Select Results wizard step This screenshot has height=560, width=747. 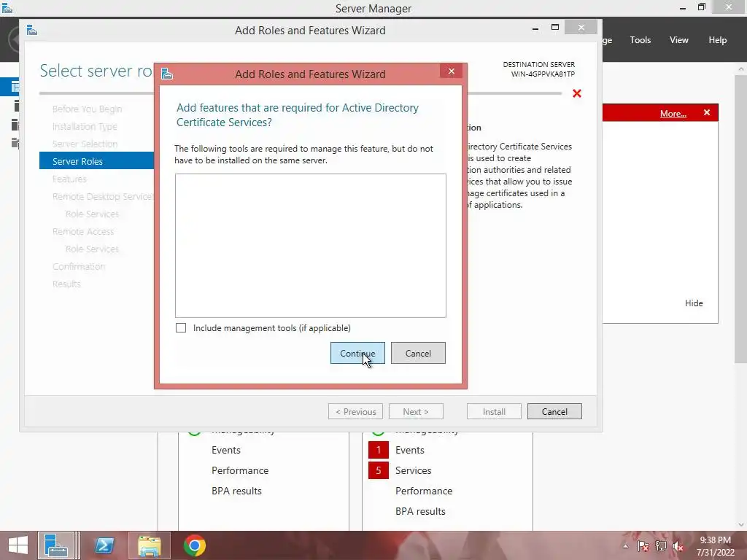(66, 284)
